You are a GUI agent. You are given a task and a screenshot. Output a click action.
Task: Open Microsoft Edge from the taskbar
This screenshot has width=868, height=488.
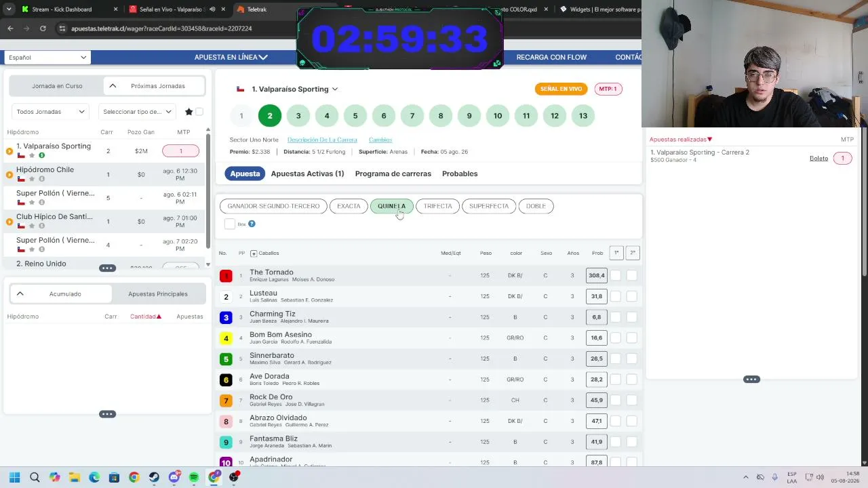tap(94, 477)
